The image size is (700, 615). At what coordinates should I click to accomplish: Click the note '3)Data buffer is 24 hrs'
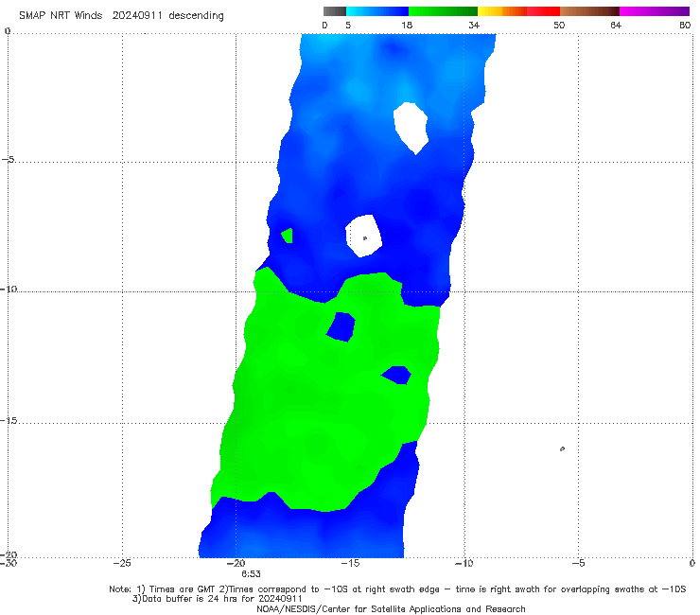(x=217, y=599)
